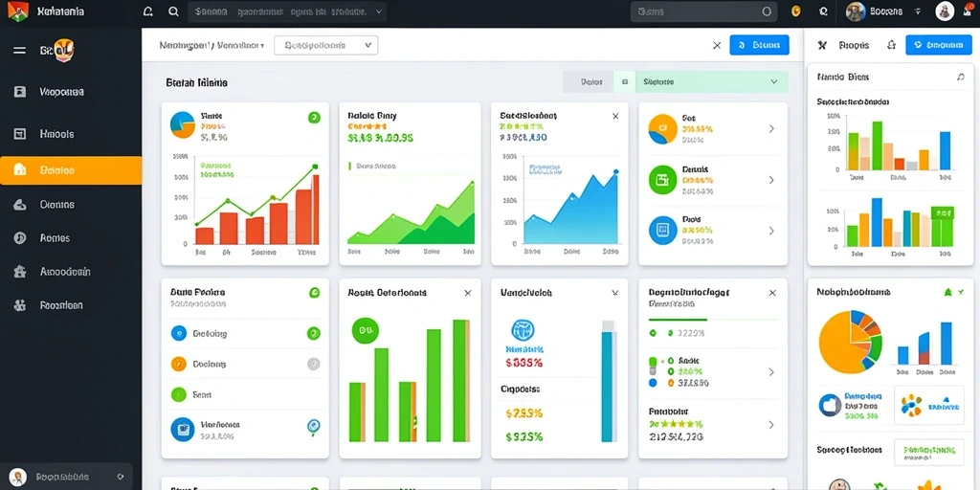The height and width of the screenshot is (490, 980).
Task: Expand the user account arrow beside the avatar name
Action: (918, 11)
